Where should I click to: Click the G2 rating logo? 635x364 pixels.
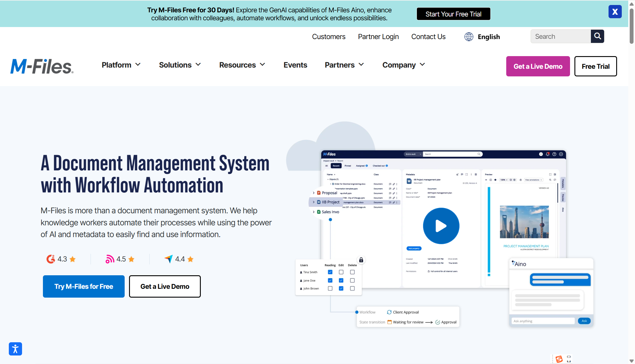point(51,259)
